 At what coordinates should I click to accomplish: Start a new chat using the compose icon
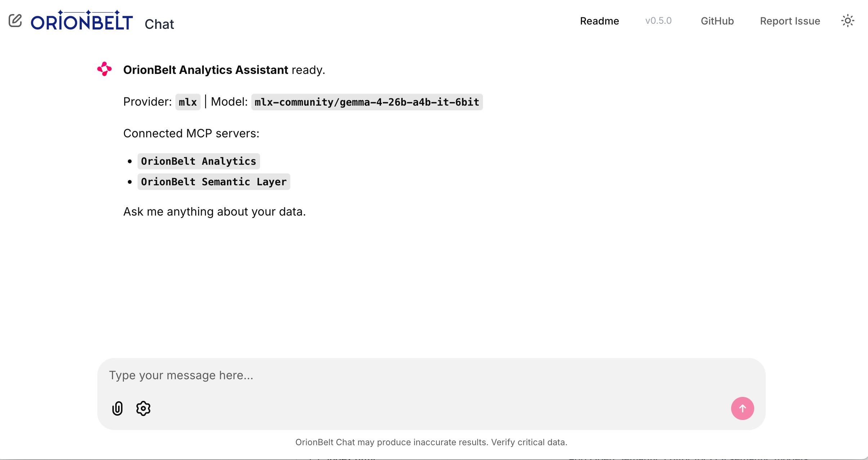pos(15,21)
